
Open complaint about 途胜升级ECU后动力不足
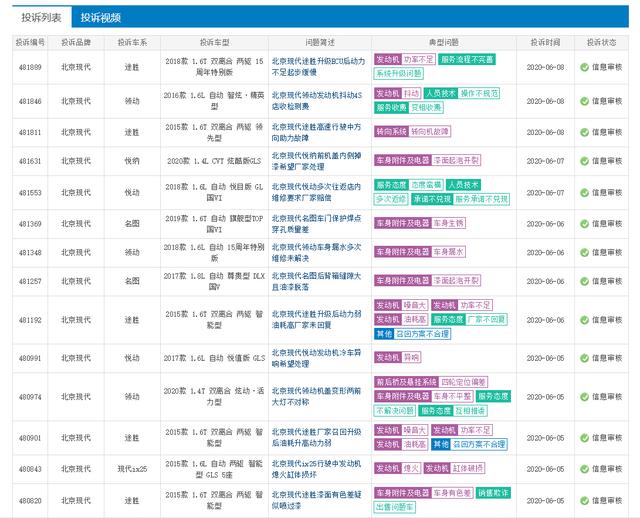[318, 67]
